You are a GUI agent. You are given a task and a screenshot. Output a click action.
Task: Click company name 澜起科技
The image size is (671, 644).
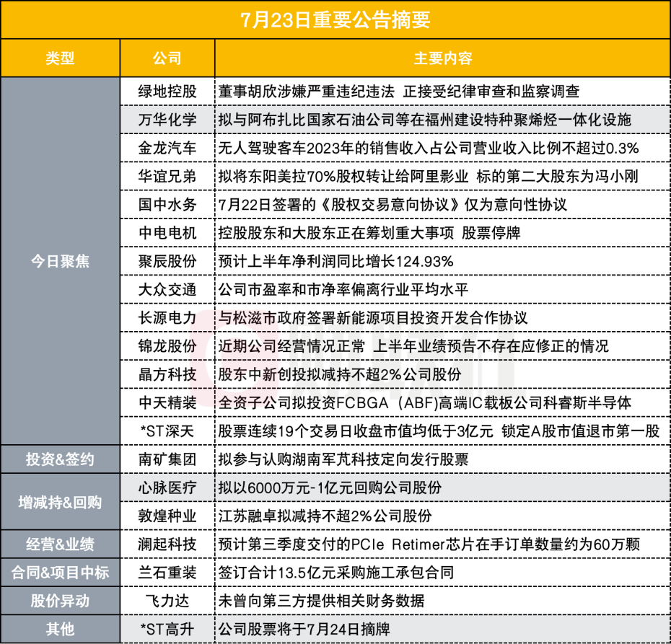(167, 544)
